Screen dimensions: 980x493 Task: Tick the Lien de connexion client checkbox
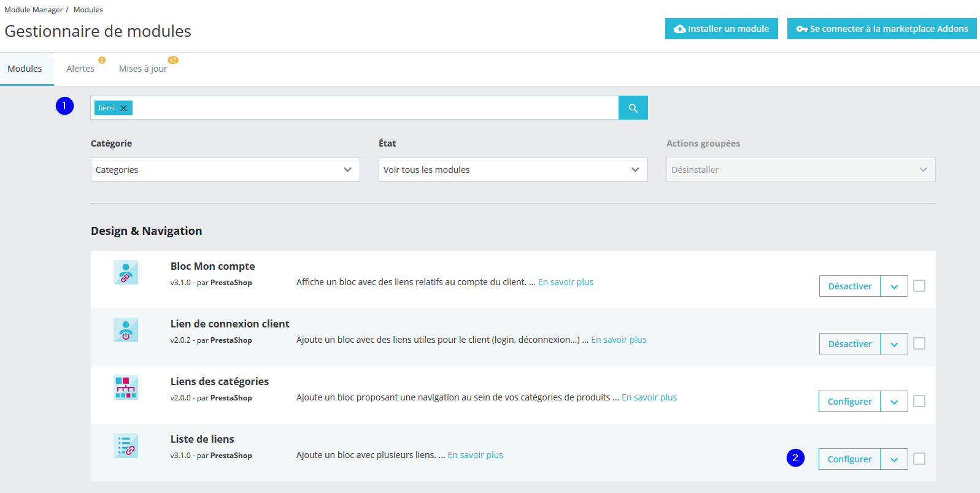[919, 343]
